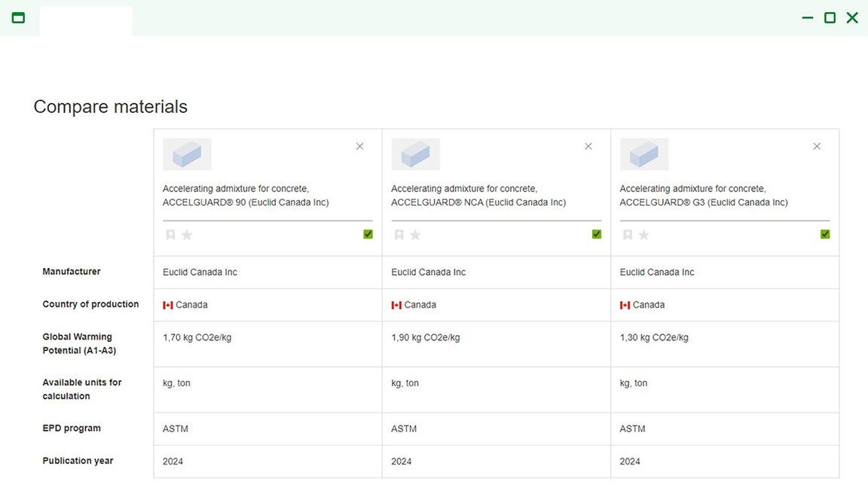Viewport: 868px width, 503px height.
Task: Remove ACCELGUARD NCA from comparison
Action: (x=588, y=146)
